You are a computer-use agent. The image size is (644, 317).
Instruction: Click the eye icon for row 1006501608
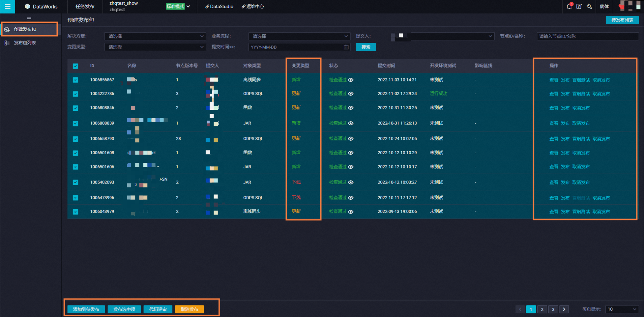click(x=351, y=153)
